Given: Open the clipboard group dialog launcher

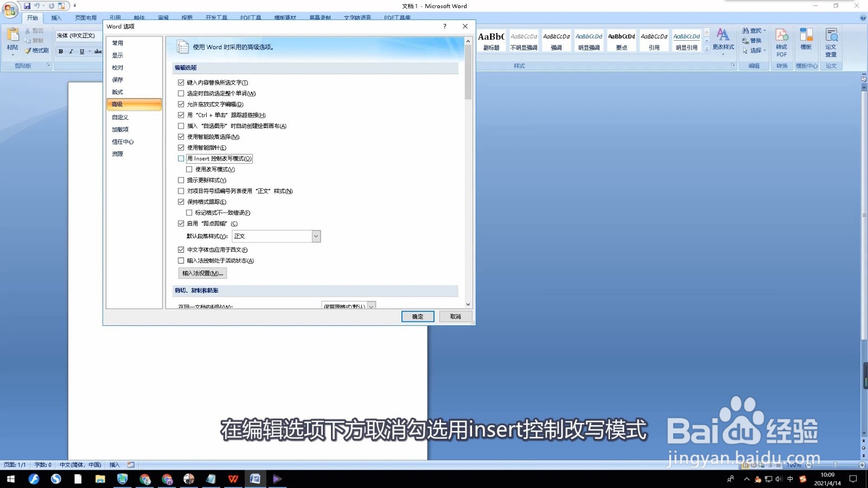Looking at the screenshot, I should (x=48, y=65).
